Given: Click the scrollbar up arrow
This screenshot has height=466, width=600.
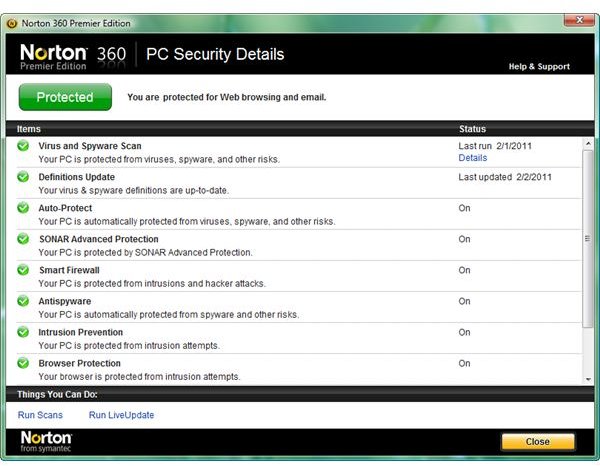Looking at the screenshot, I should click(588, 143).
